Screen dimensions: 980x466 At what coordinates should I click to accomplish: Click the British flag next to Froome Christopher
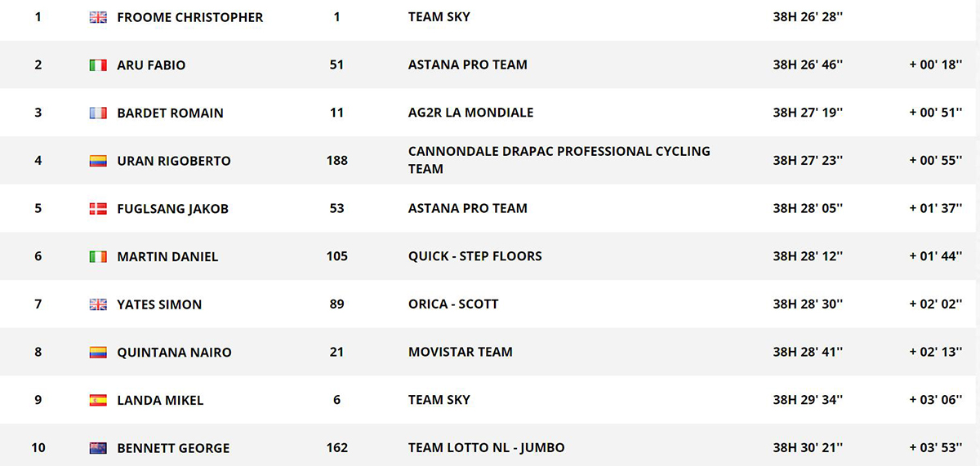point(98,17)
